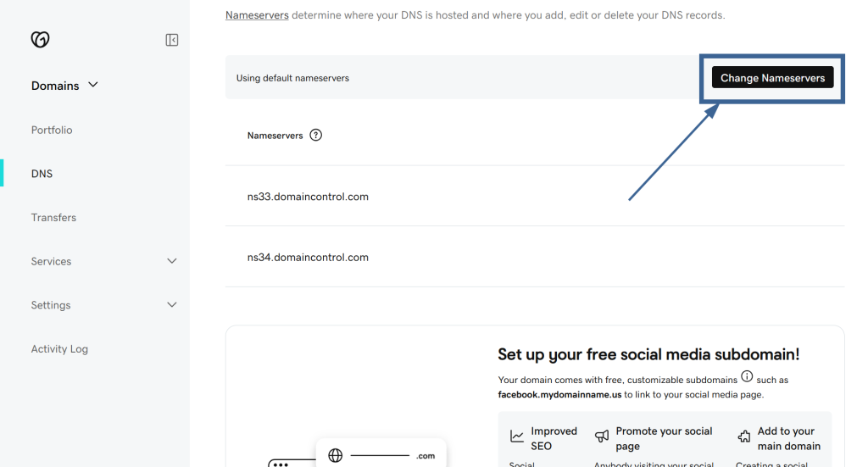Screen dimensions: 868x467
Task: Expand the Settings menu chevron
Action: tap(172, 305)
